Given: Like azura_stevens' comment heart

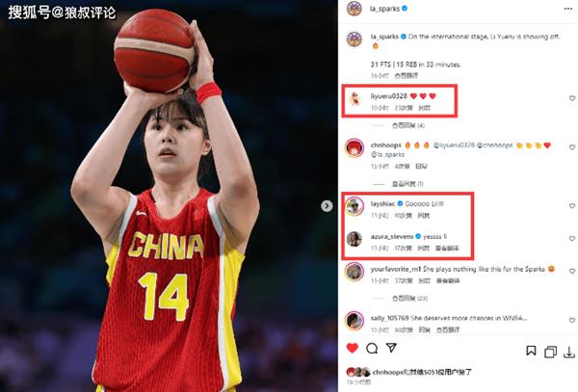Looking at the screenshot, I should [572, 239].
